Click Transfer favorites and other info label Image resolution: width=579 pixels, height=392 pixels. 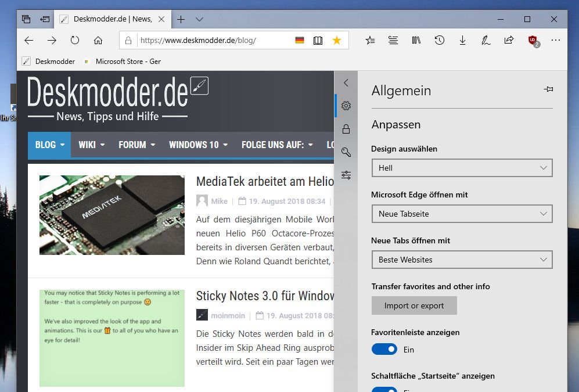tap(430, 286)
